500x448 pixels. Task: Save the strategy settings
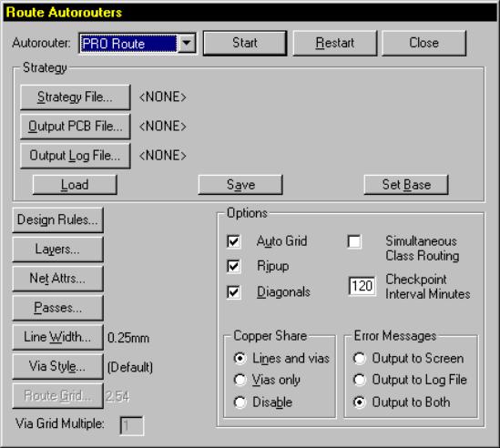point(240,185)
